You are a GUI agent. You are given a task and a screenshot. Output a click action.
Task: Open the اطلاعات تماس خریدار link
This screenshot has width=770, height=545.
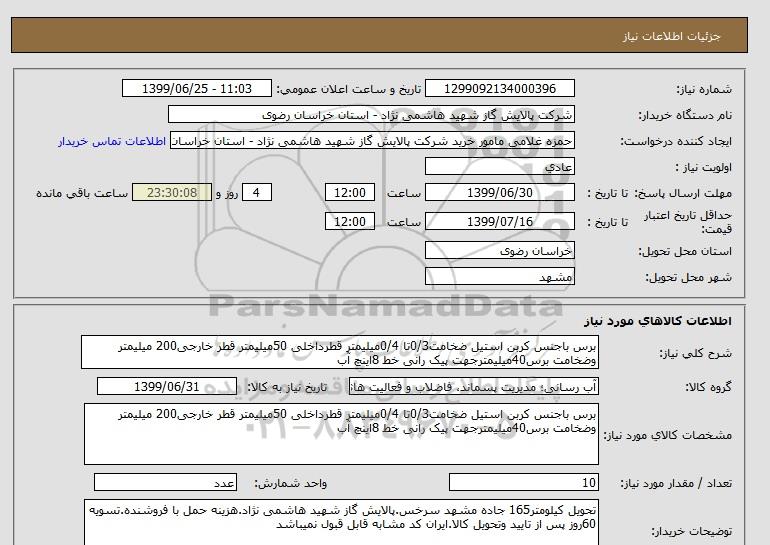(x=112, y=141)
